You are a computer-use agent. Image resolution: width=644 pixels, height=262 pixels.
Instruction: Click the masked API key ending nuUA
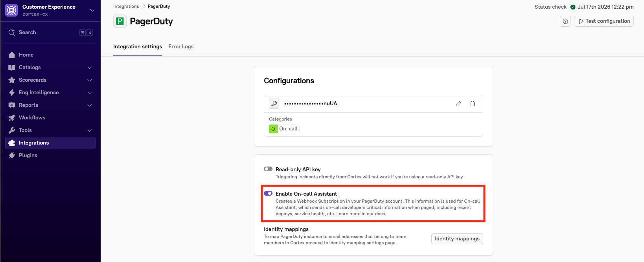click(311, 104)
